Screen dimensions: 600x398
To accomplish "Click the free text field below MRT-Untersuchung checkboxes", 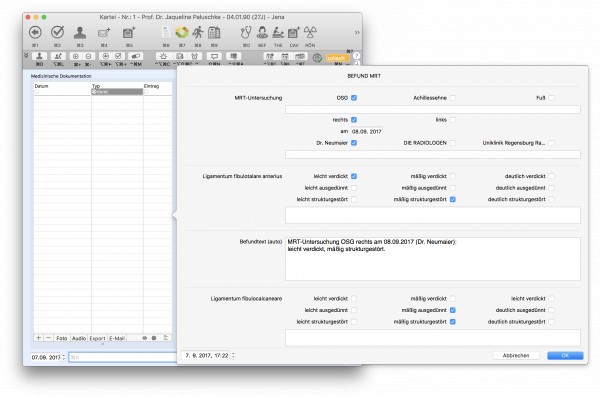I will point(433,109).
